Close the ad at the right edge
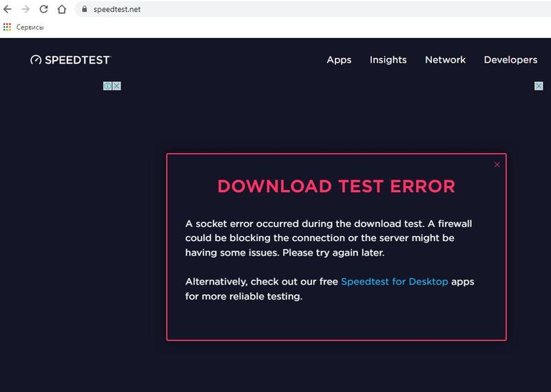Image resolution: width=551 pixels, height=392 pixels. [x=539, y=86]
